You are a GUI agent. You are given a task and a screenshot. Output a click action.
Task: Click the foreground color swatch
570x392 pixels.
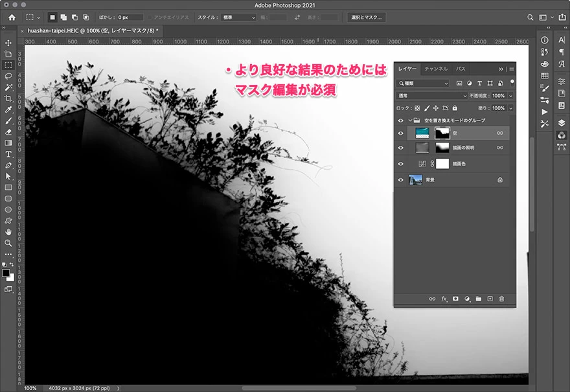[x=6, y=273]
